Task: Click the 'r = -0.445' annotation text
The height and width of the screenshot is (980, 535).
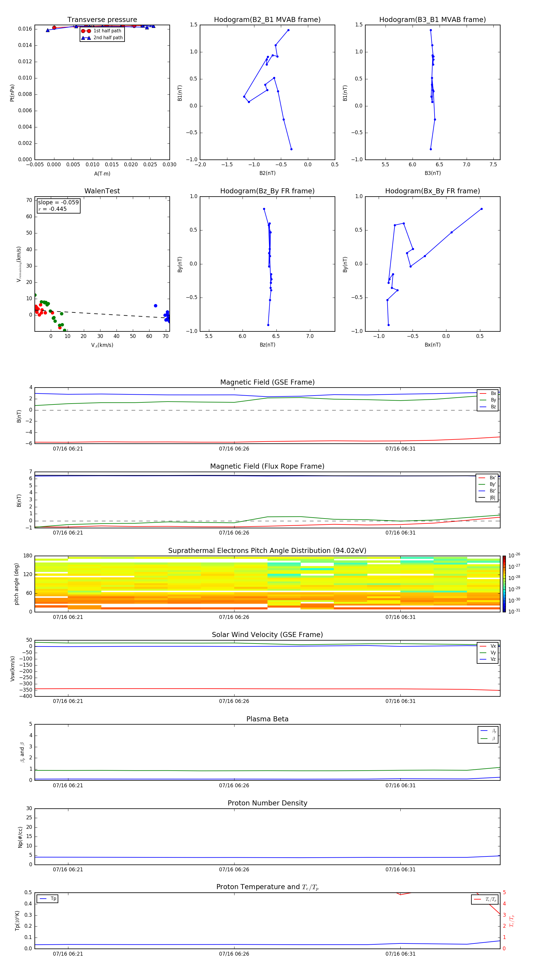Action: click(x=53, y=209)
